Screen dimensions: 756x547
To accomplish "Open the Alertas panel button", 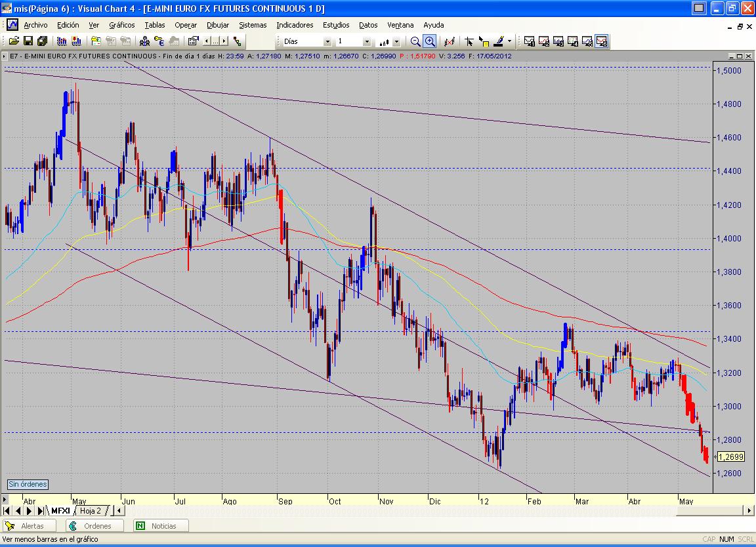I will (x=30, y=526).
